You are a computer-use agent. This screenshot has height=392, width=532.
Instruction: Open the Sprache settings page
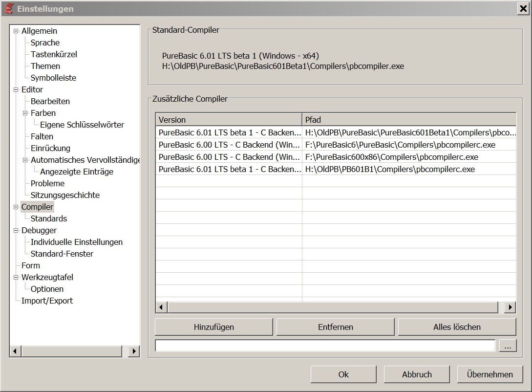[x=45, y=43]
